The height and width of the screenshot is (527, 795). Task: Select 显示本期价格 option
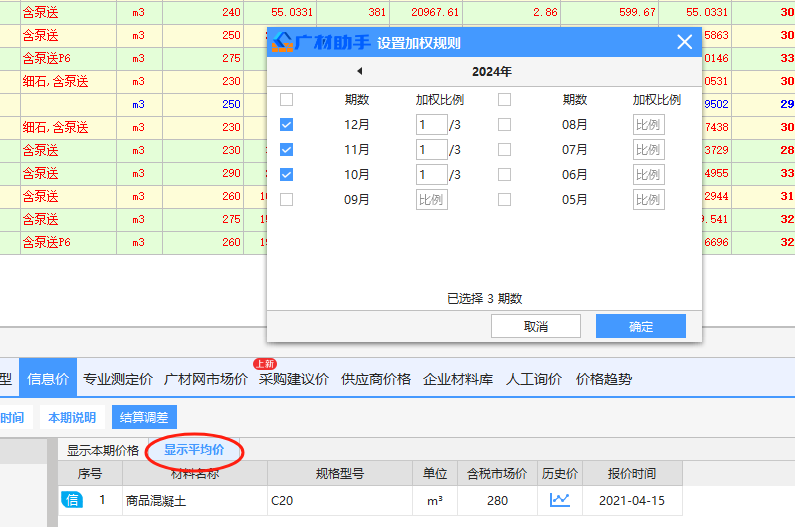[103, 450]
